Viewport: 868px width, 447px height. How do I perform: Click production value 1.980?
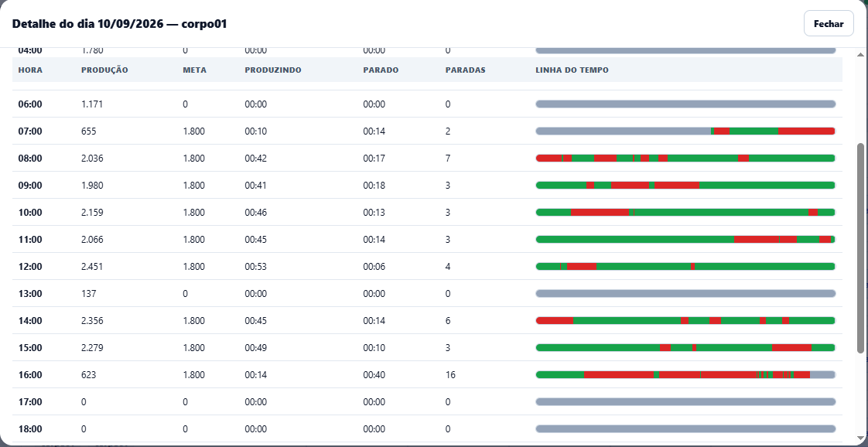point(92,186)
